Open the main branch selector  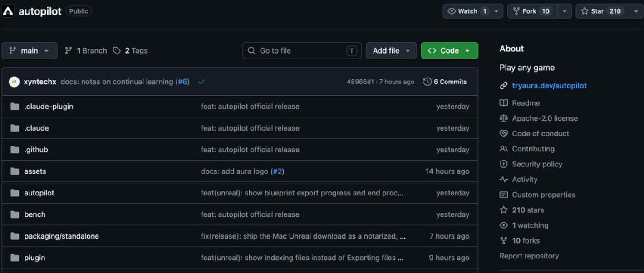coord(29,50)
